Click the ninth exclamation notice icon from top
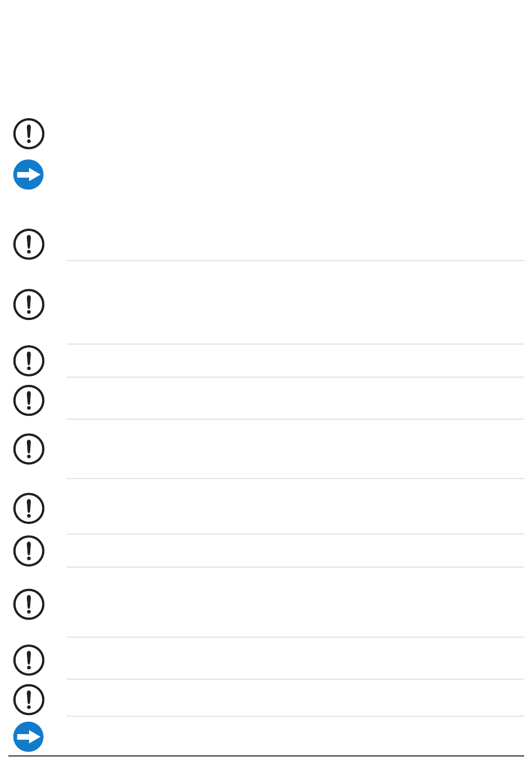The height and width of the screenshot is (775, 532). point(29,604)
